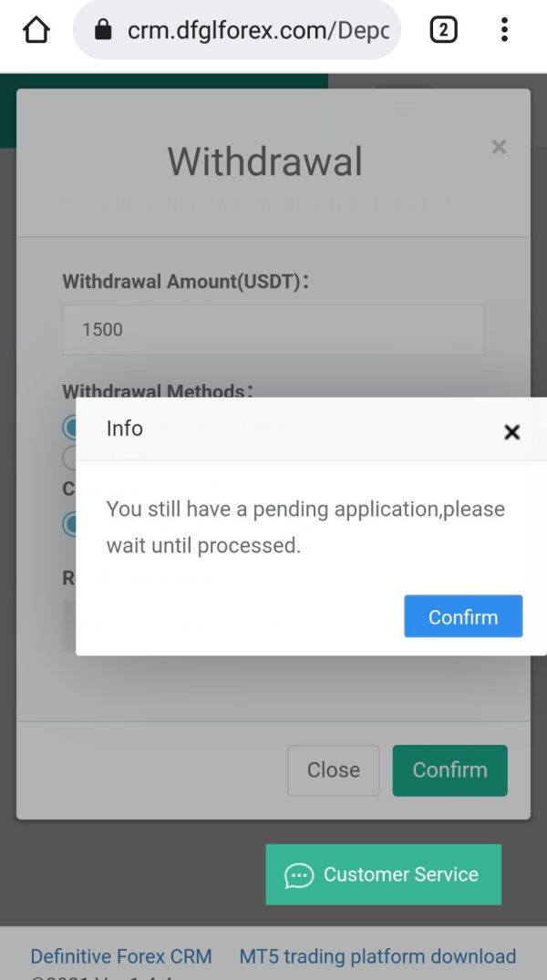Click the blue Confirm button in Info dialog
This screenshot has height=980, width=547.
click(x=463, y=616)
